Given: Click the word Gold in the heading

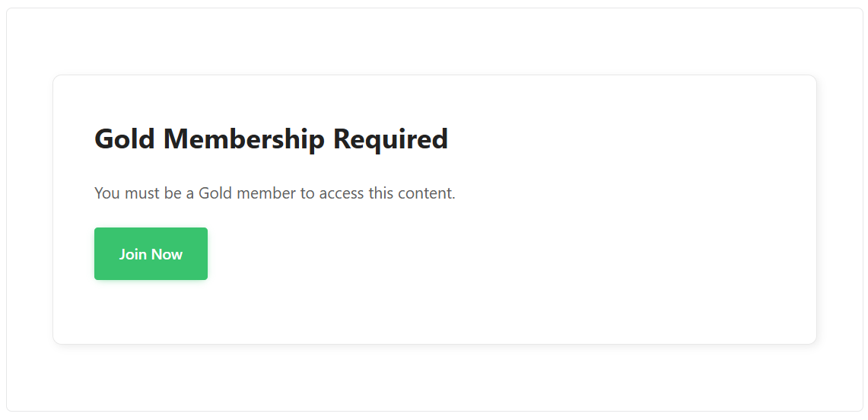Looking at the screenshot, I should pyautogui.click(x=126, y=139).
